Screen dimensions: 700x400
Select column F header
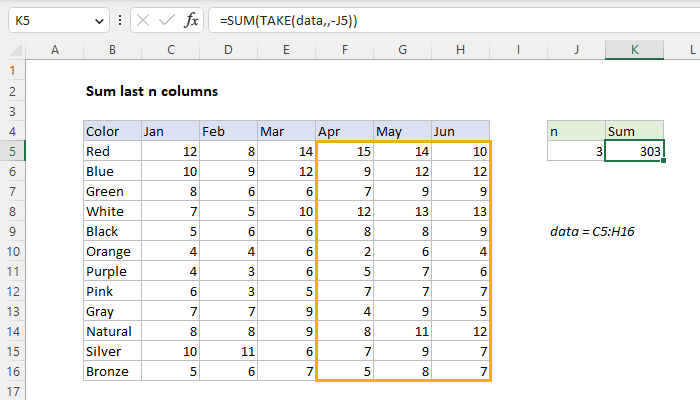point(345,50)
